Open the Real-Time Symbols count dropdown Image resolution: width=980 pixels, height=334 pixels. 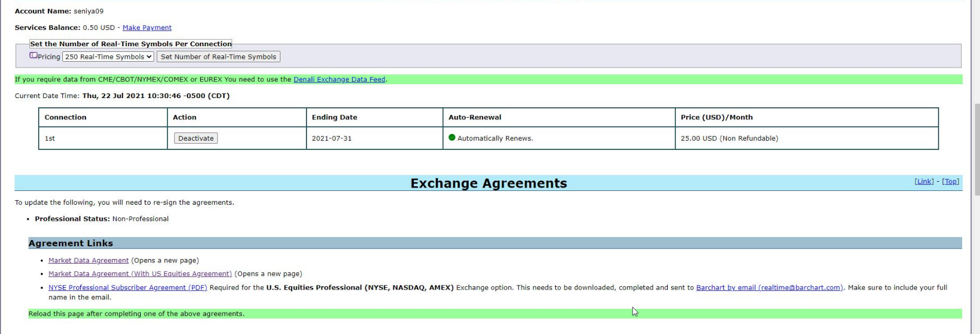[x=108, y=57]
